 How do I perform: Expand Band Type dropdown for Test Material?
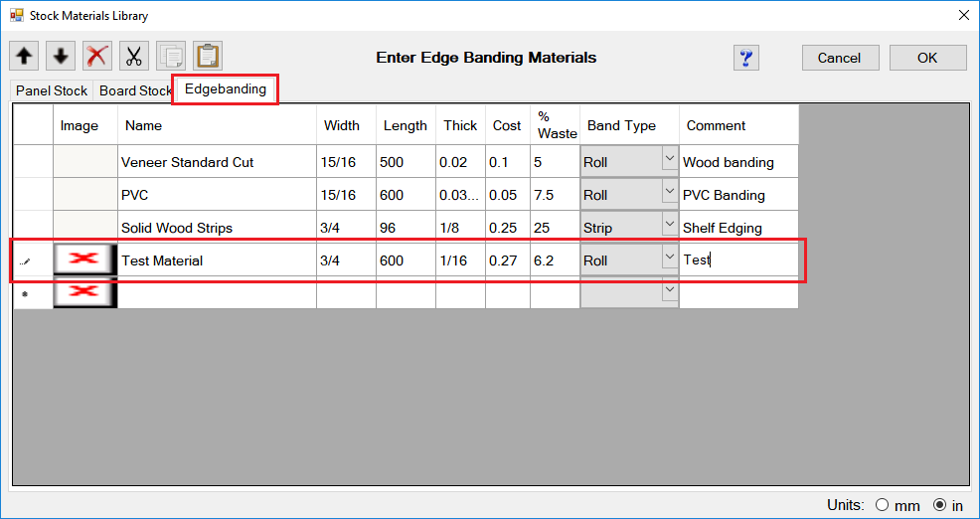tap(669, 259)
